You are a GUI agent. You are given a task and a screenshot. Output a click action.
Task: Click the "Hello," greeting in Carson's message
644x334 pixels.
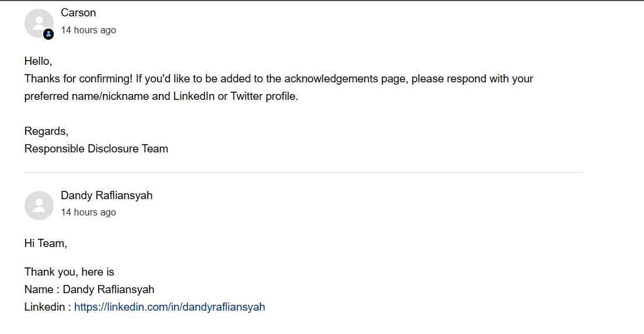click(x=38, y=61)
